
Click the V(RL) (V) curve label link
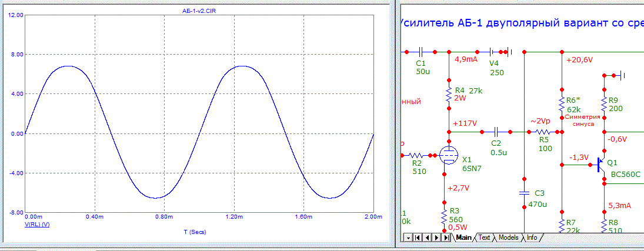36,225
